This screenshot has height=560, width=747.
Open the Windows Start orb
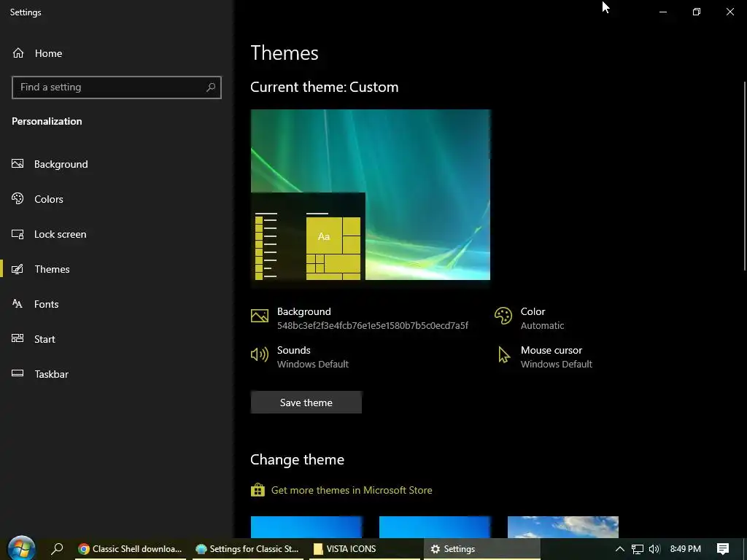pos(21,548)
